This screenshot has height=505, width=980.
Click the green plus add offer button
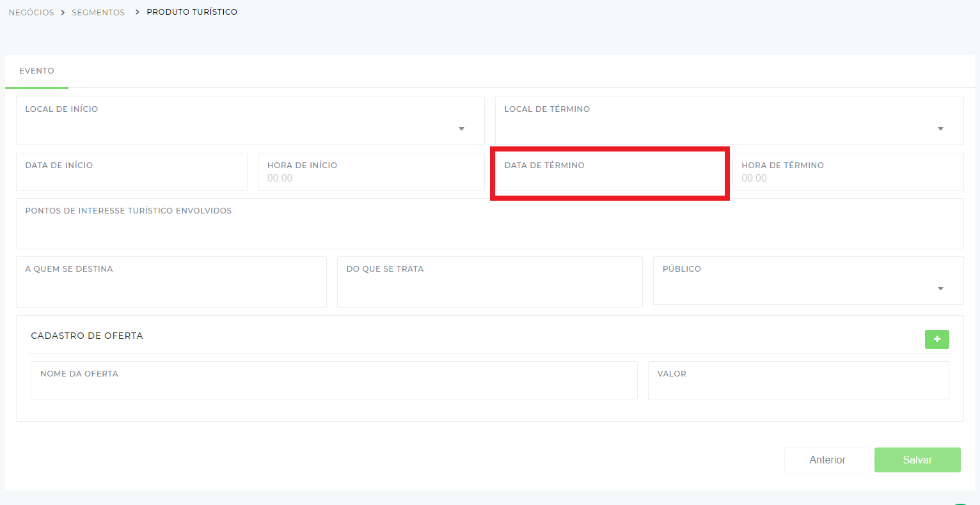[937, 339]
